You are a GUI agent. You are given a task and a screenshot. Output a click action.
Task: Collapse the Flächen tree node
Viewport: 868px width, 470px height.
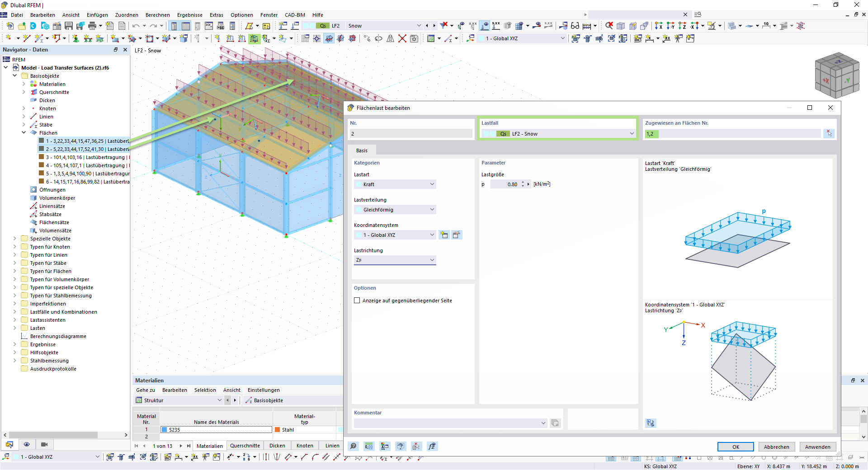[24, 133]
